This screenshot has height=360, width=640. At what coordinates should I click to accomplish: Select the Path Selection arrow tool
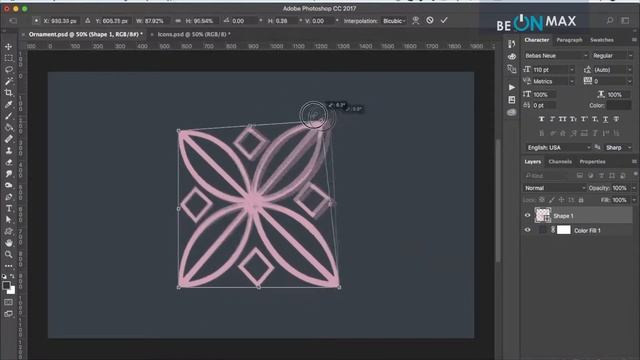pos(9,220)
